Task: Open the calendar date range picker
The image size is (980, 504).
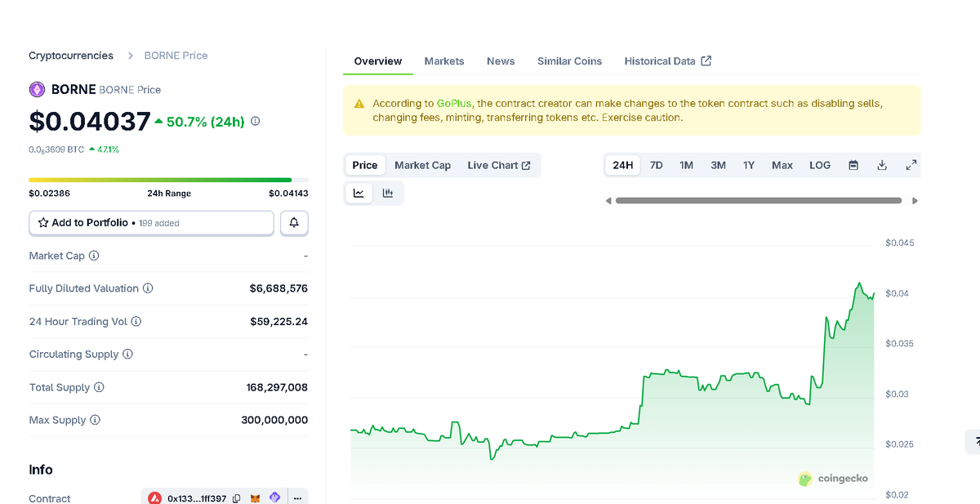Action: (853, 165)
